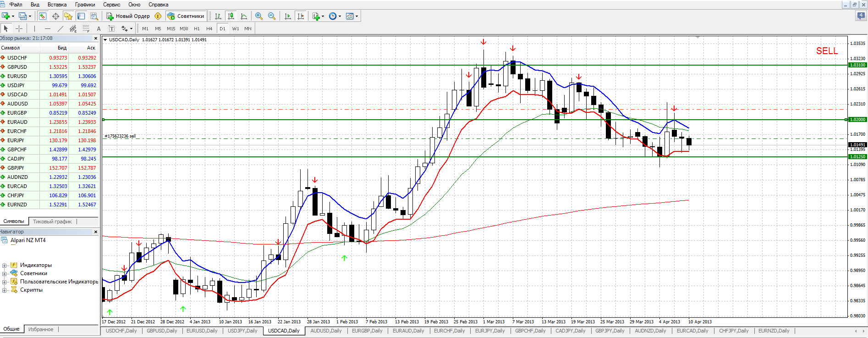
Task: Switch chart to Candlesticks mode
Action: point(231,16)
